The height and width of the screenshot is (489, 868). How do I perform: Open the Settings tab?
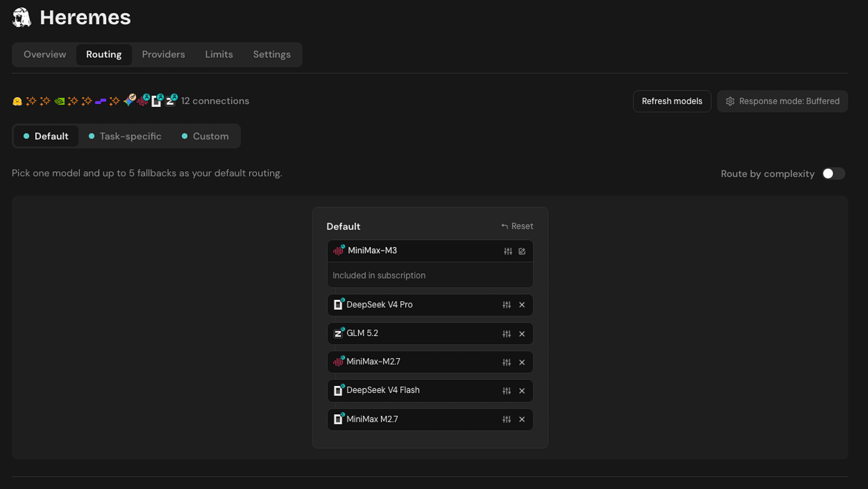click(x=272, y=54)
